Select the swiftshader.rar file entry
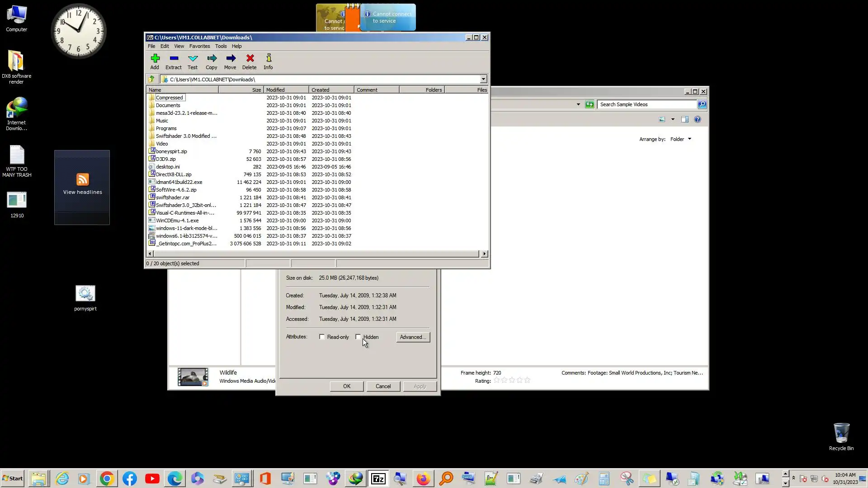The height and width of the screenshot is (488, 868). 173,197
